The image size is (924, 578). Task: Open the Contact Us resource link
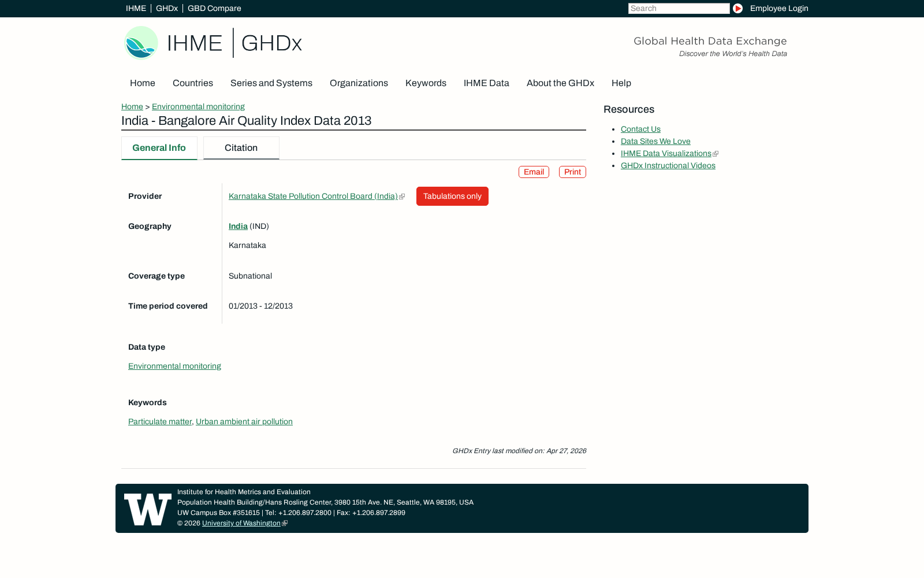click(640, 129)
